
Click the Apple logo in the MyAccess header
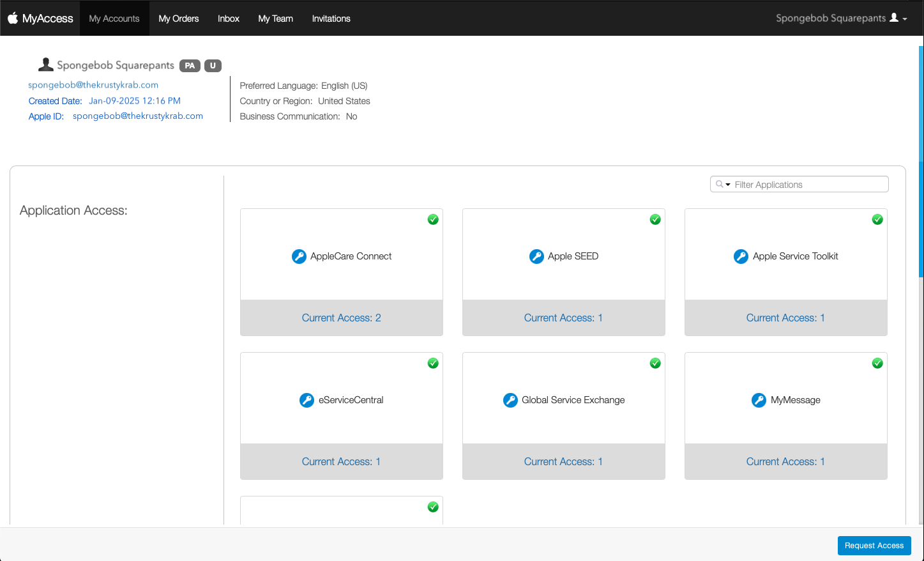(13, 18)
